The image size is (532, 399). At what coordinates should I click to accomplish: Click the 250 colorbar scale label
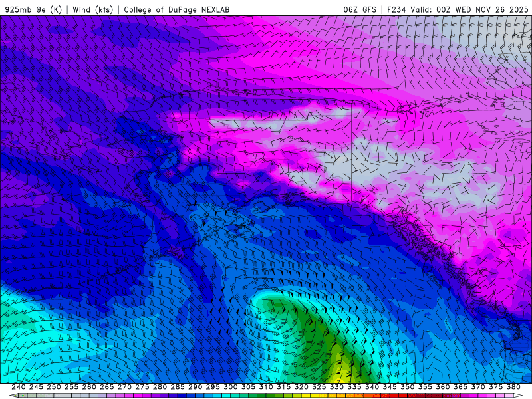click(x=54, y=387)
